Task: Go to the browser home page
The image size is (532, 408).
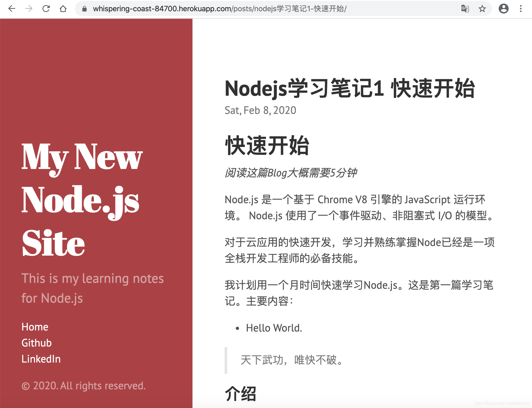Action: (x=63, y=9)
